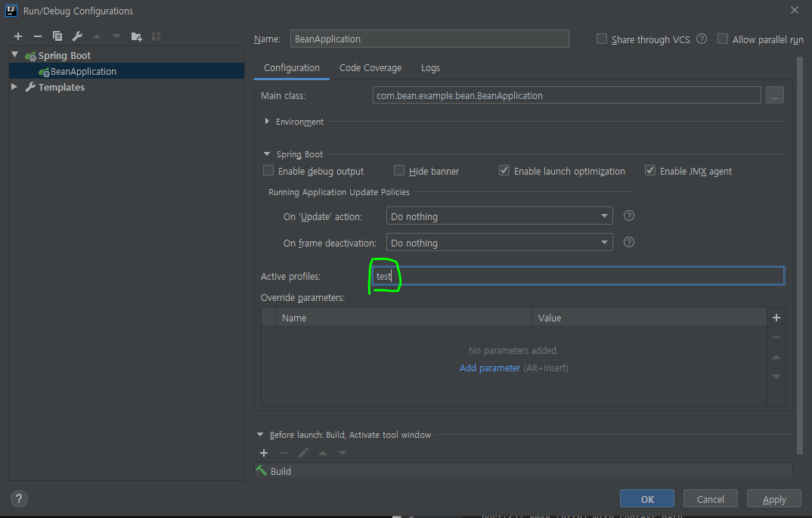Open help for Share through VCS

[x=702, y=39]
